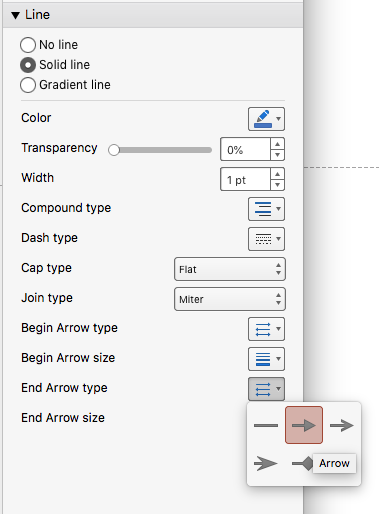Click the Transparency percentage input field
Screen dimensions: 379x514
click(x=245, y=149)
